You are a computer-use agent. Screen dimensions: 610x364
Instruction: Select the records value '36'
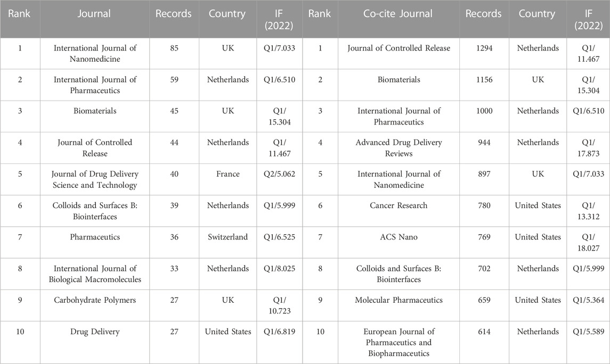pyautogui.click(x=174, y=237)
